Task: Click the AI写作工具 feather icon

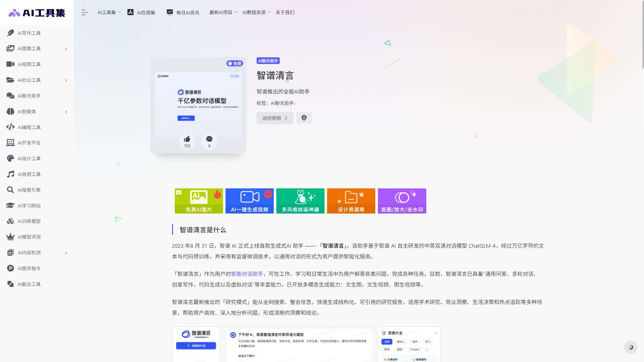Action: [10, 33]
